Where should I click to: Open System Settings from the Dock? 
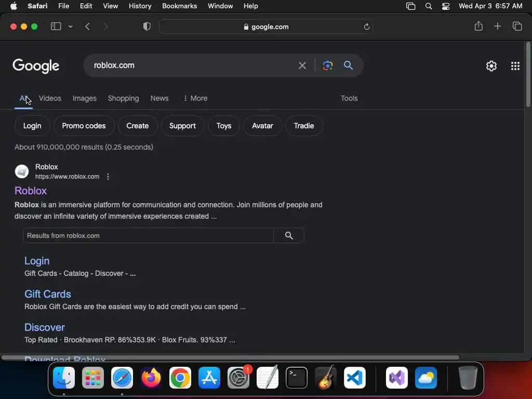[238, 378]
